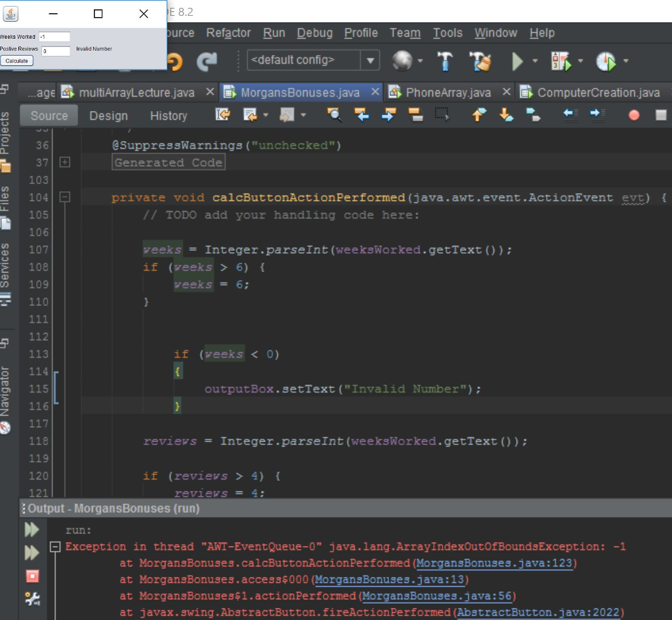Toggle rectangular selection mode
Viewport: 672px width, 620px height.
pos(442,115)
